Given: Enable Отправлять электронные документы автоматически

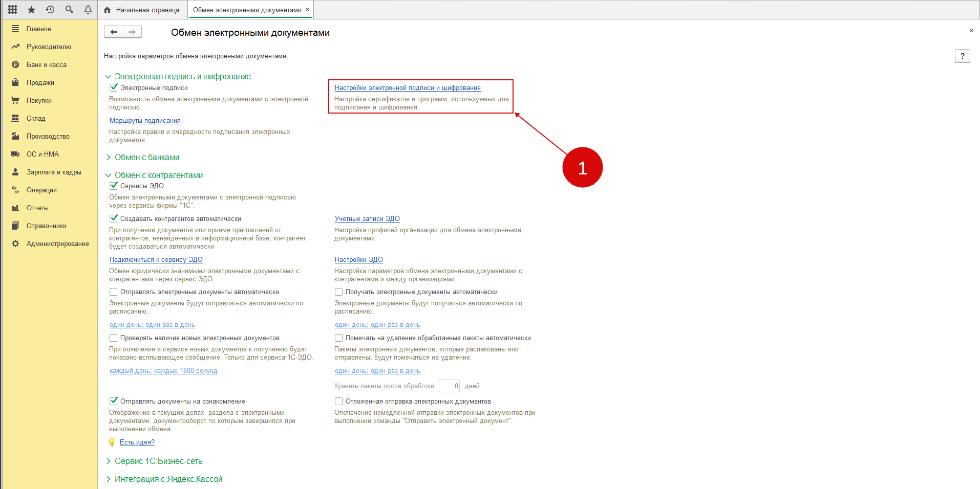Looking at the screenshot, I should [x=114, y=292].
